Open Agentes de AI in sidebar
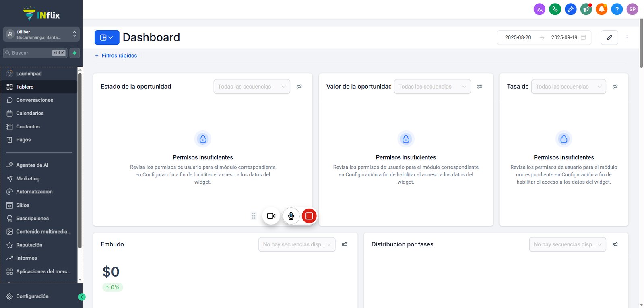 pyautogui.click(x=39, y=165)
